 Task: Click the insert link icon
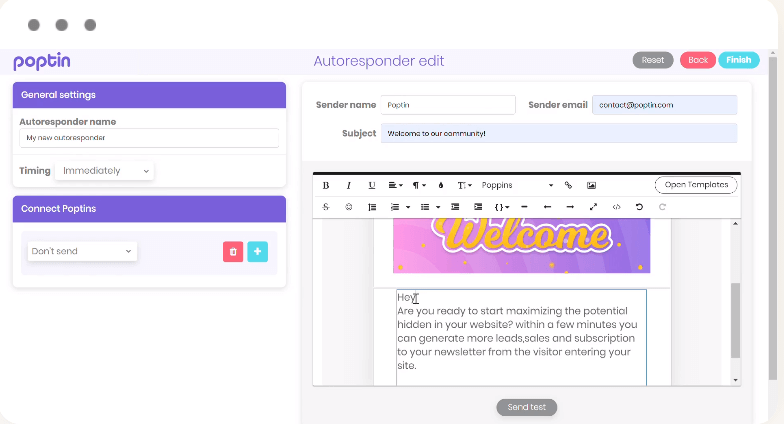(x=568, y=186)
